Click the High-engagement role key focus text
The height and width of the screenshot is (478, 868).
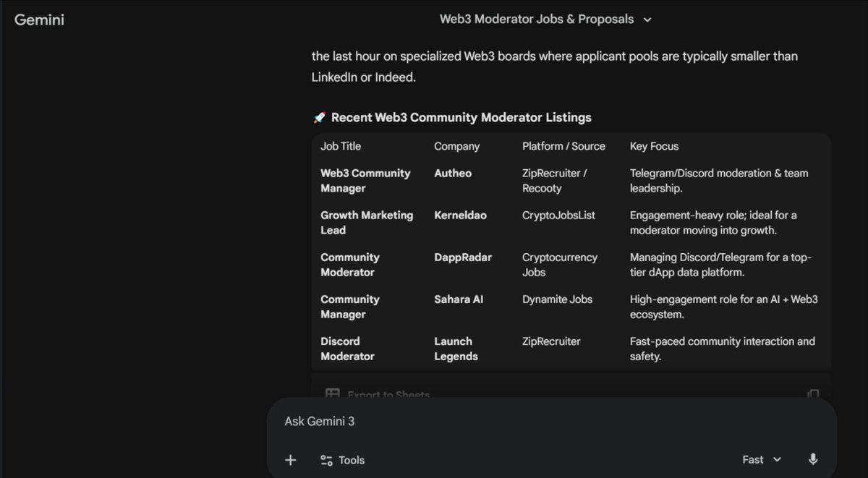[724, 307]
